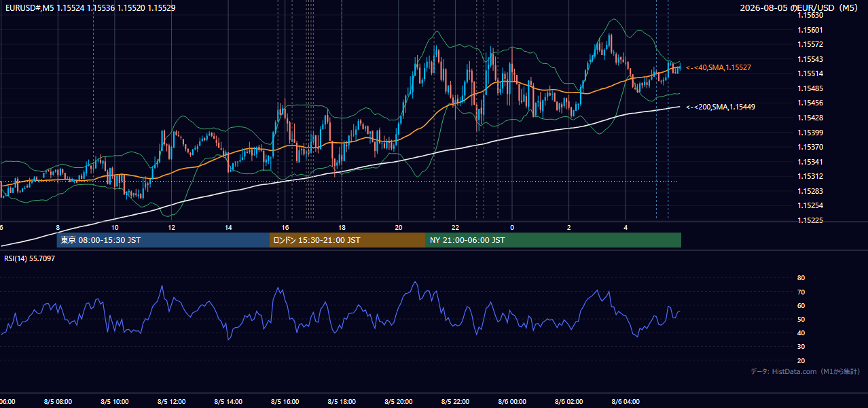
Task: Click price axis label 1.15312
Action: coord(810,176)
